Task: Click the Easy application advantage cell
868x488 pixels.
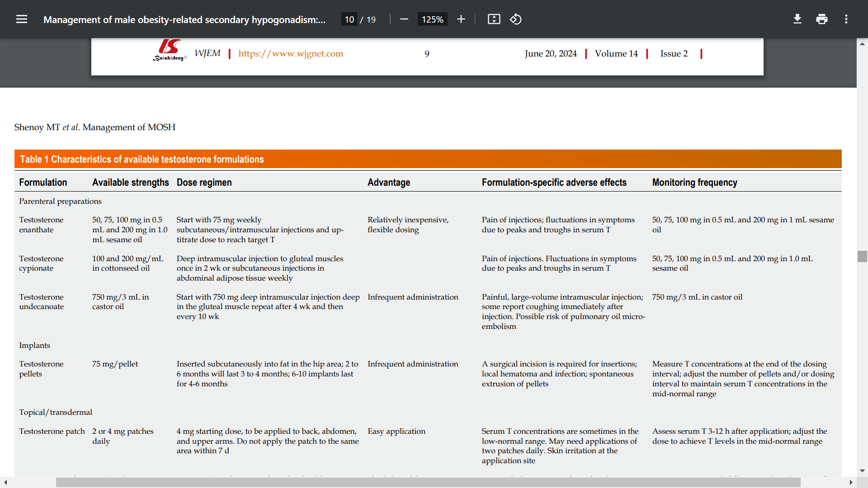Action: 396,432
